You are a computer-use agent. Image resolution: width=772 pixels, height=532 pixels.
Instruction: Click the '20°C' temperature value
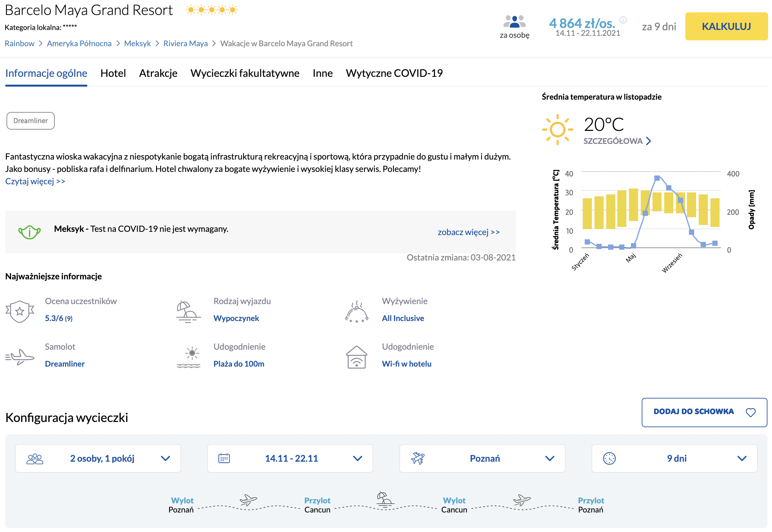pos(603,125)
